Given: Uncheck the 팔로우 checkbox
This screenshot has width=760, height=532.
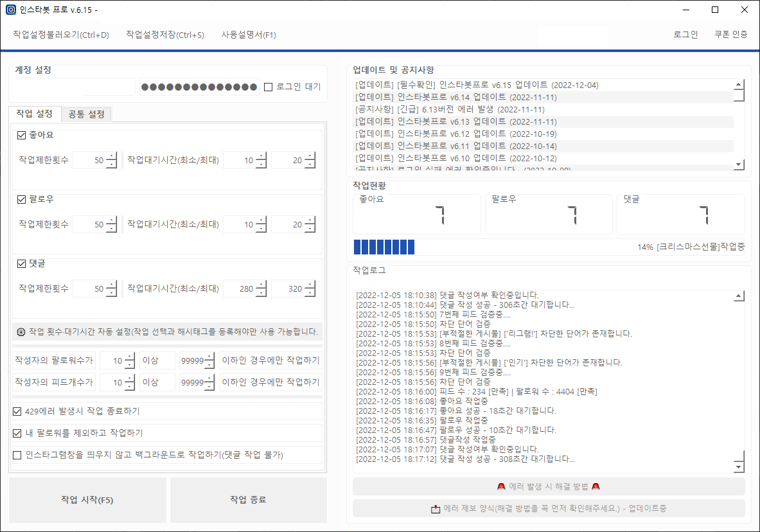Looking at the screenshot, I should [x=21, y=199].
